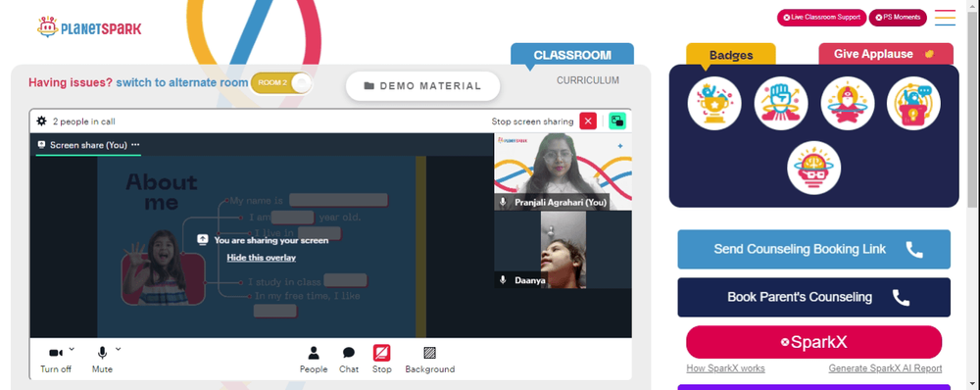
Task: Click the PlanetSpark logo
Action: click(89, 27)
